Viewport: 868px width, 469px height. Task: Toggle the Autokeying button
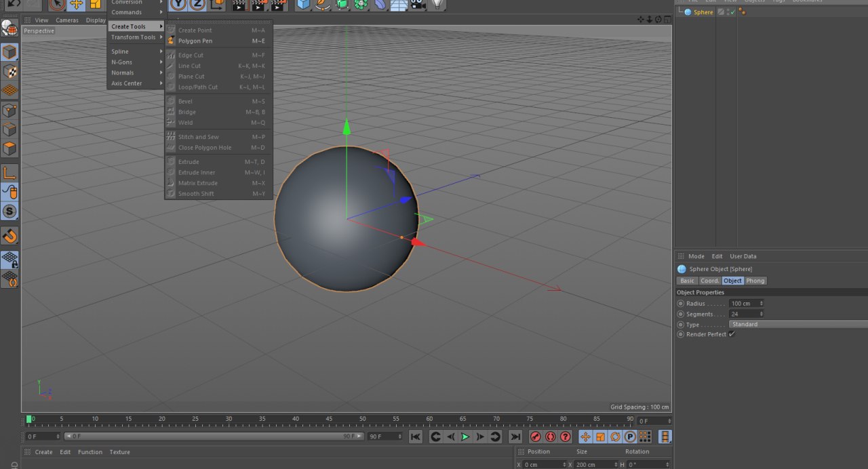click(x=551, y=437)
